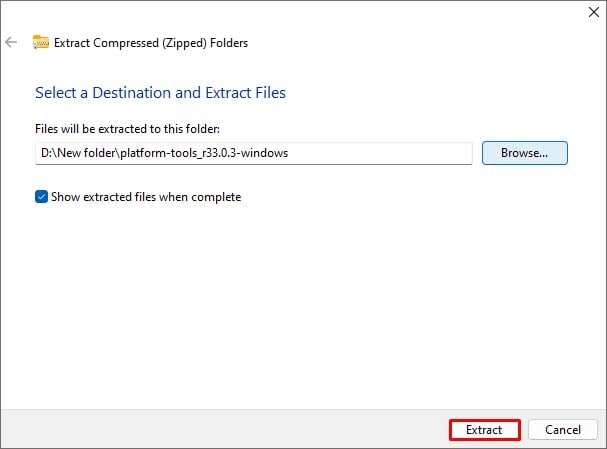The image size is (607, 449).
Task: Click the Browse... button
Action: (525, 153)
